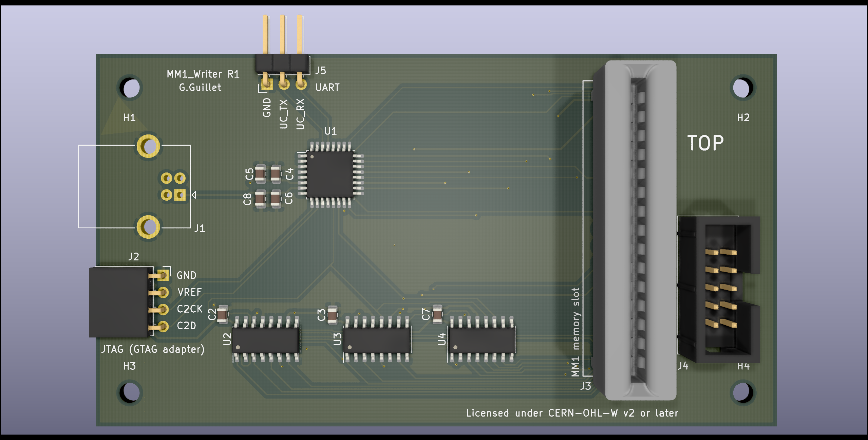Click the U1 microcontroller chip
Image resolution: width=868 pixels, height=440 pixels.
(x=330, y=175)
